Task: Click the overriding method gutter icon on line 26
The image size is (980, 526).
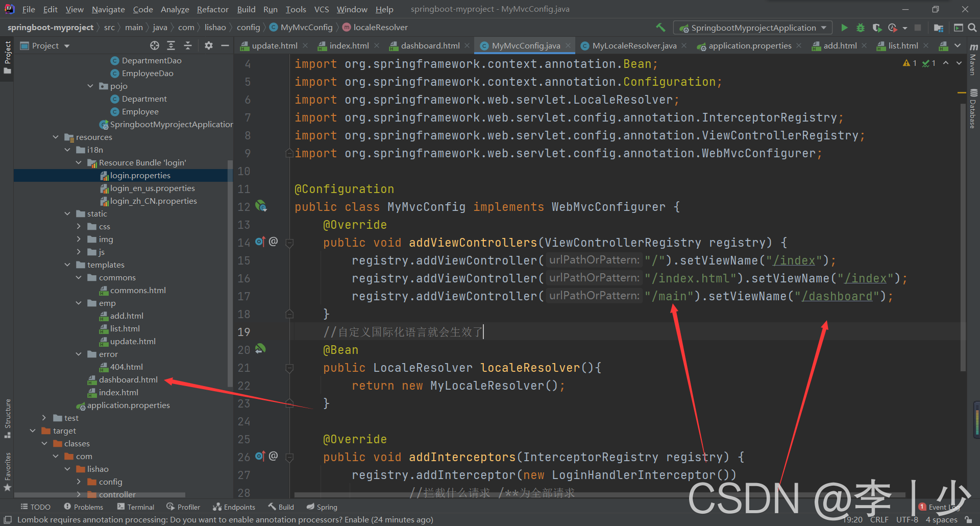Action: point(260,457)
